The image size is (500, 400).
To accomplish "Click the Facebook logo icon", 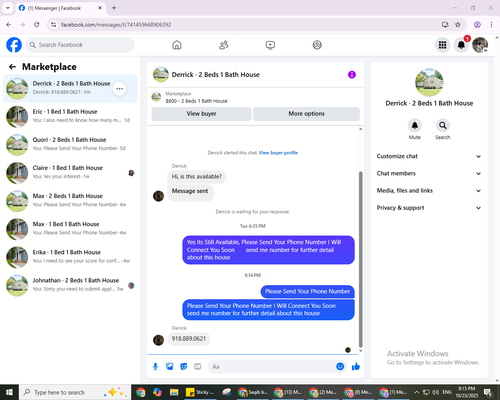I will pyautogui.click(x=14, y=45).
